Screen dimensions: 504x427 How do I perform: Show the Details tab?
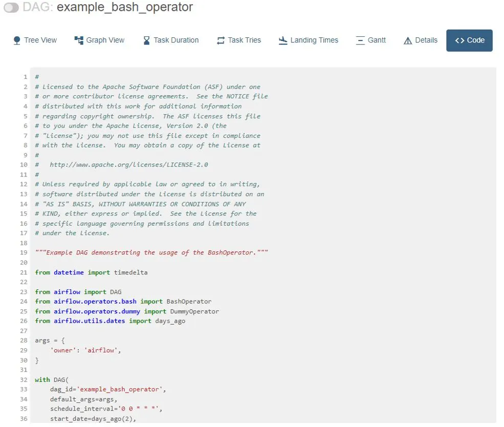point(421,40)
